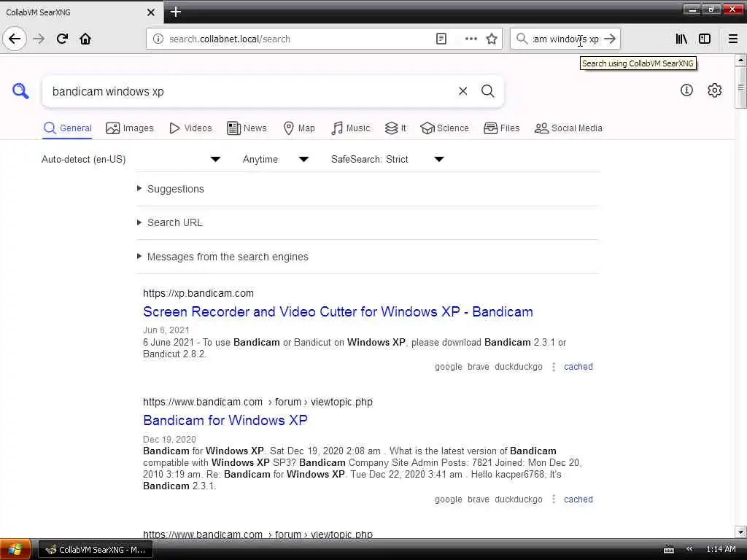Bookmark this page with the star

[x=492, y=39]
